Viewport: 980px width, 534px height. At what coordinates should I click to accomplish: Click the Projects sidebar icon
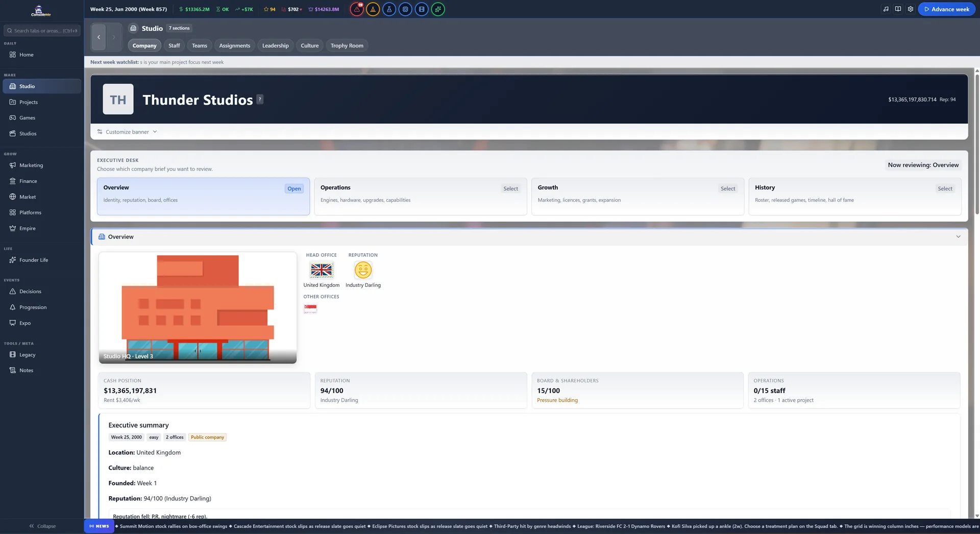(x=13, y=102)
